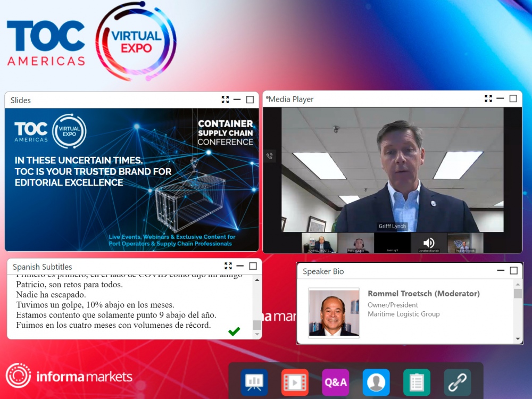Select the Paul McClintock video thumbnail
This screenshot has width=532, height=399.
(x=465, y=243)
